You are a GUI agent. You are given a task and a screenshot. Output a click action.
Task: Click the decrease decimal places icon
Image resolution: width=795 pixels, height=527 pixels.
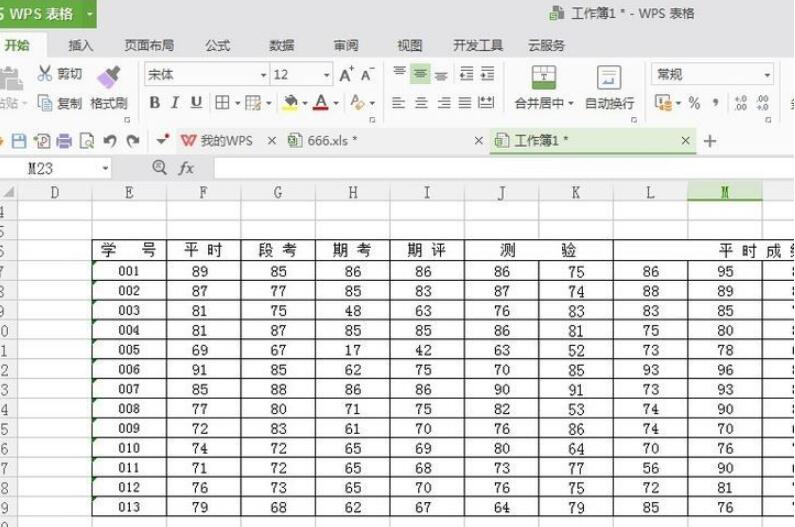point(762,103)
